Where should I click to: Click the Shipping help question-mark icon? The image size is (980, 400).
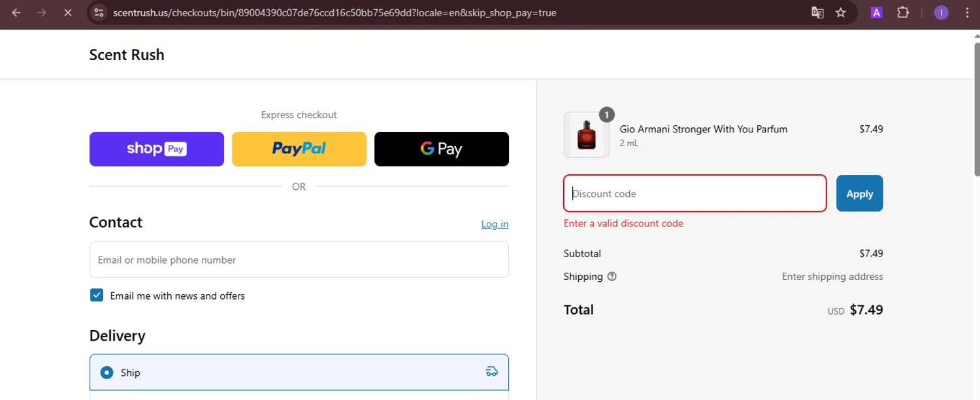612,277
